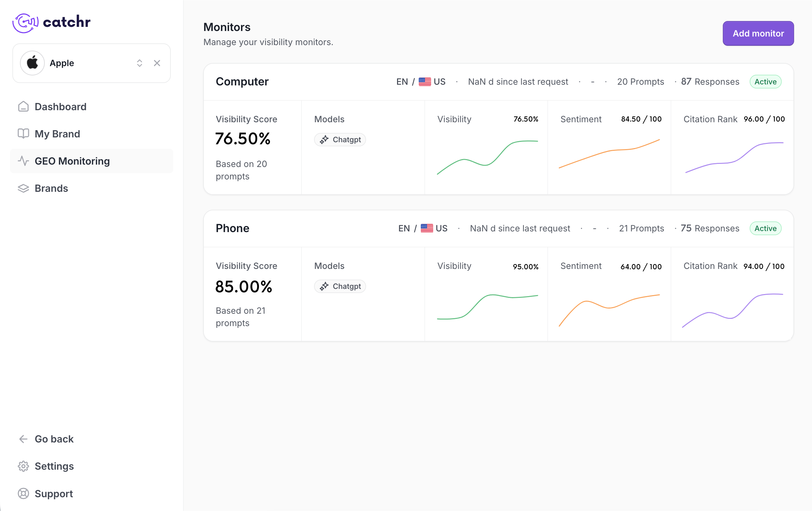Open the Phone monitor title
The image size is (812, 511).
pyautogui.click(x=232, y=228)
